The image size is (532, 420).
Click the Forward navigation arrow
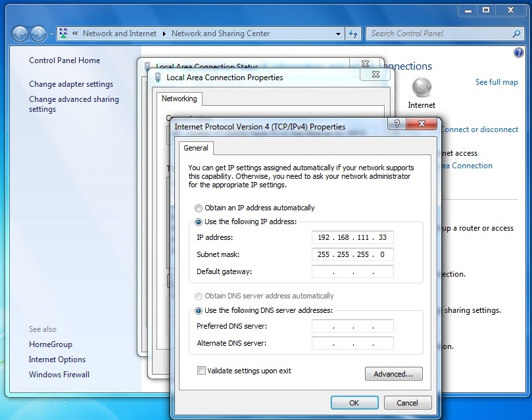point(38,34)
